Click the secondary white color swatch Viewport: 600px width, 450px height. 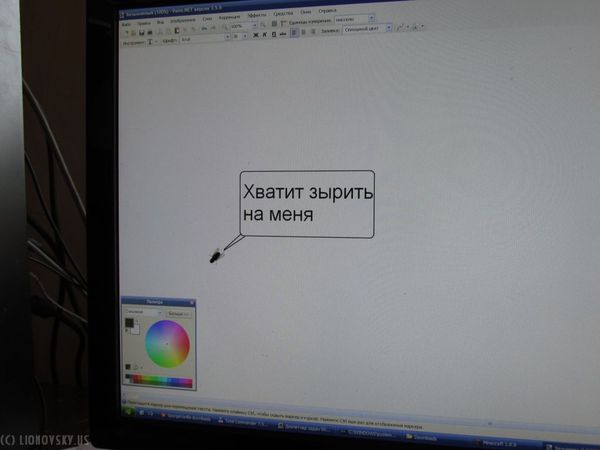[x=135, y=330]
